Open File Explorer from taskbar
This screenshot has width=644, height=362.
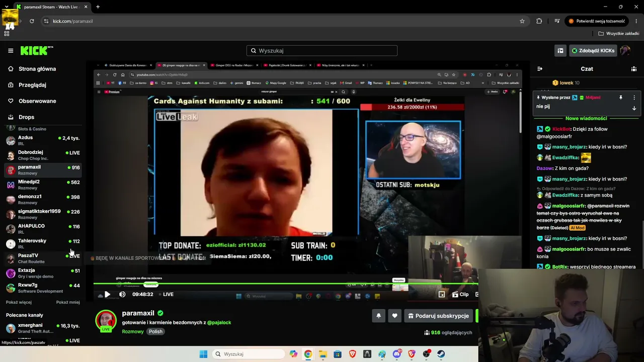click(323, 354)
